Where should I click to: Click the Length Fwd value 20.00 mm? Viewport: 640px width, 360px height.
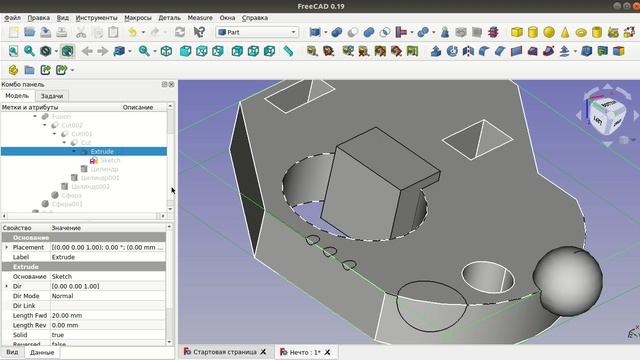(x=108, y=316)
